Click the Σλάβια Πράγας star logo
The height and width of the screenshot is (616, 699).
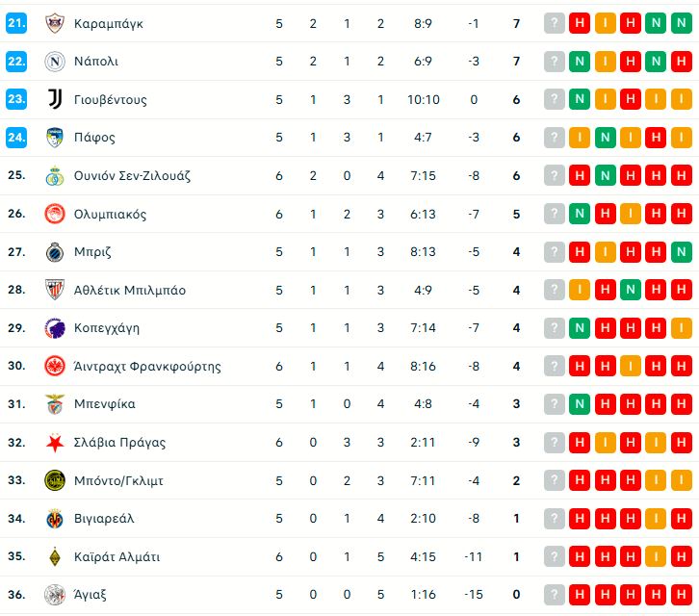click(x=55, y=443)
